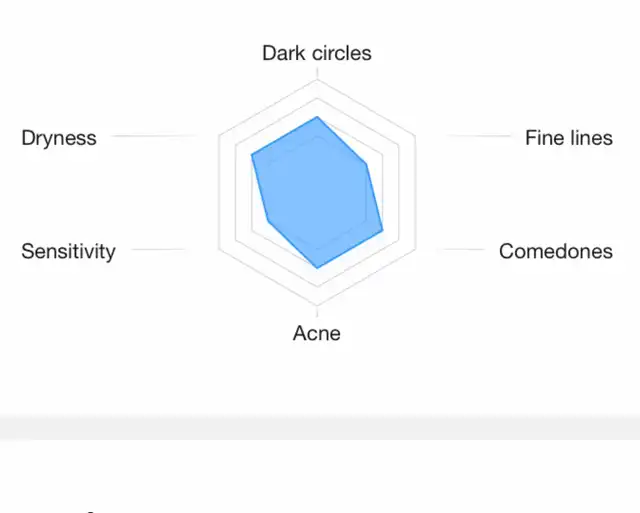Click the leader line beside Sensitivity
640x513 pixels.
pos(160,249)
